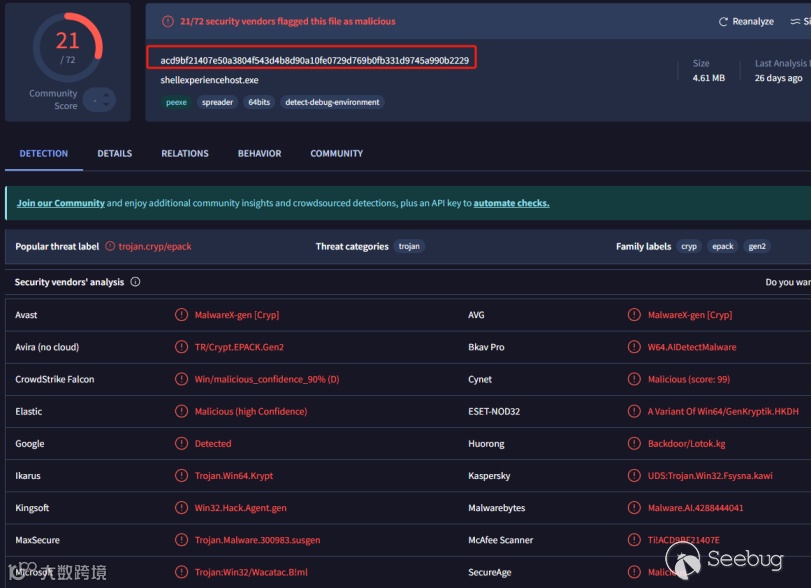Click the Bkav Pro vendor name

coord(486,347)
